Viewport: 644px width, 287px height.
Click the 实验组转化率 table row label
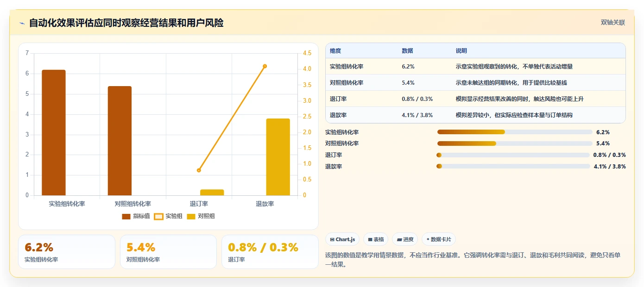point(347,66)
